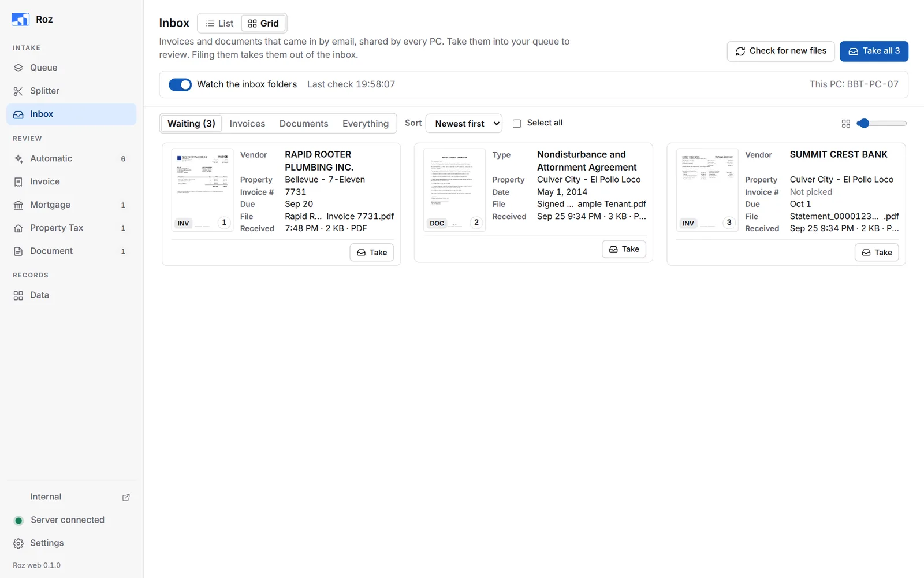Switch to the Waiting (3) tab
Screen dimensions: 924x578
(x=191, y=123)
